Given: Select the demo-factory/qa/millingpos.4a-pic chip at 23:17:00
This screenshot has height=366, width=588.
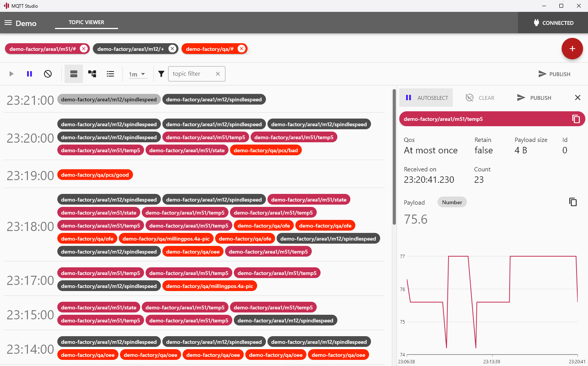Looking at the screenshot, I should pyautogui.click(x=209, y=286).
